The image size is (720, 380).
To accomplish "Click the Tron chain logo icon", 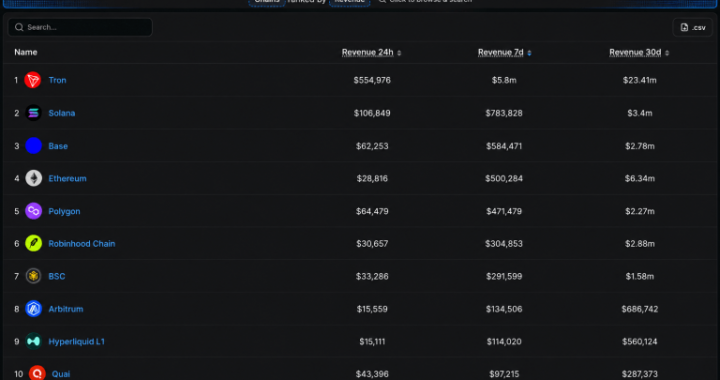I will click(x=33, y=80).
